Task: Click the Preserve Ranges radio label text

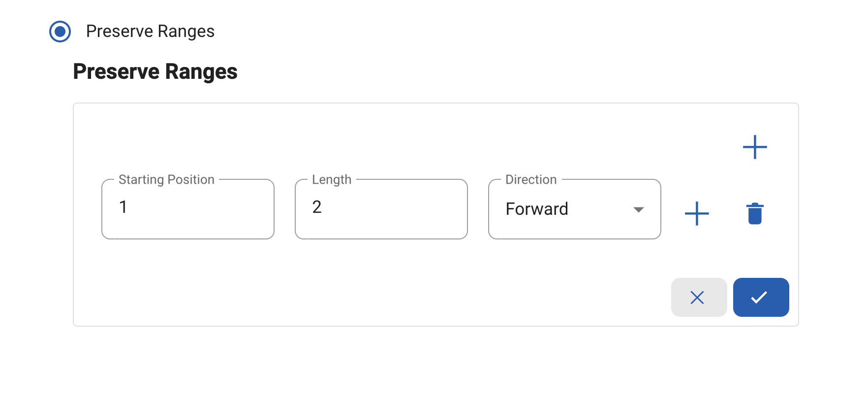Action: (x=150, y=32)
